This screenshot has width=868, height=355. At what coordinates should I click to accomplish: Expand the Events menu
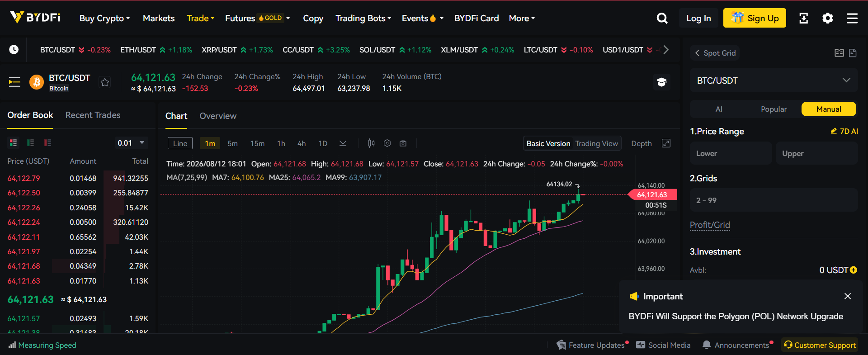(423, 18)
